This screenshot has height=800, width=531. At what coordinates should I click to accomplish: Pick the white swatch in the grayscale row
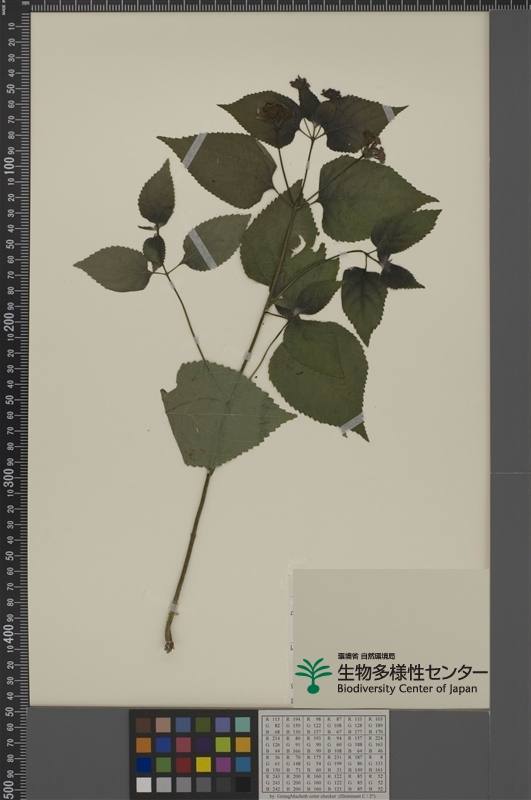tap(144, 784)
